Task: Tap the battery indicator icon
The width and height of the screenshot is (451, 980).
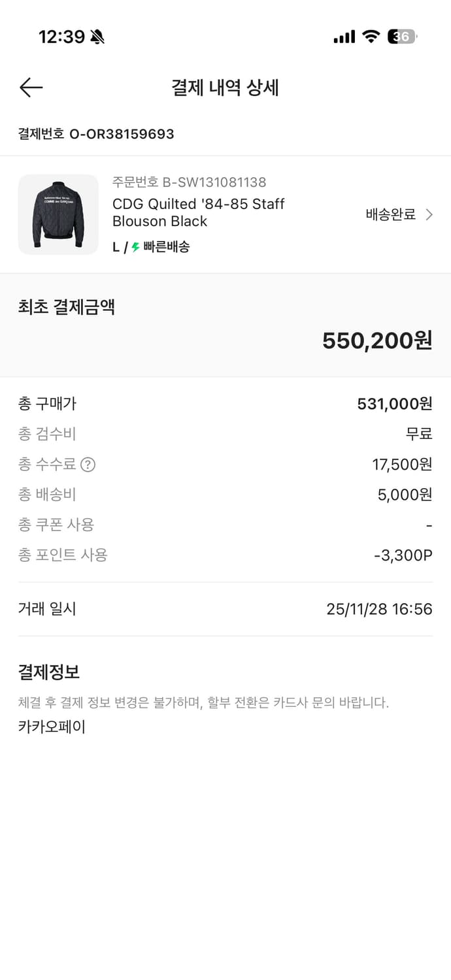Action: [401, 37]
